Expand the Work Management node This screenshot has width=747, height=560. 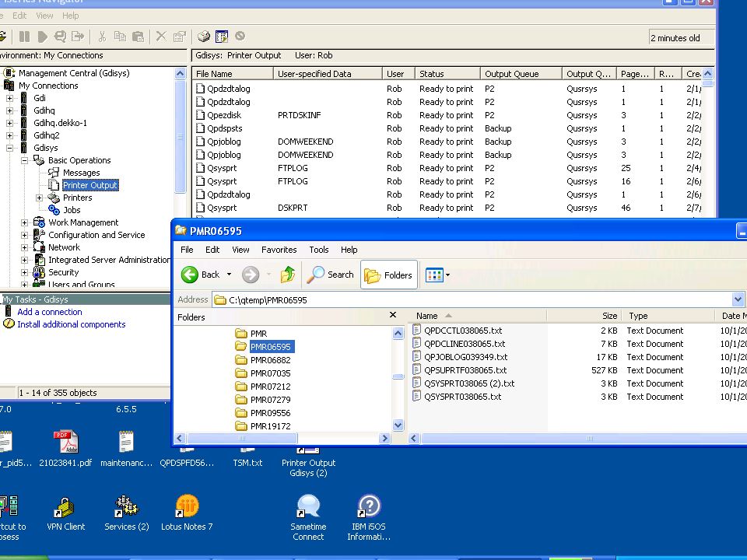(x=24, y=222)
